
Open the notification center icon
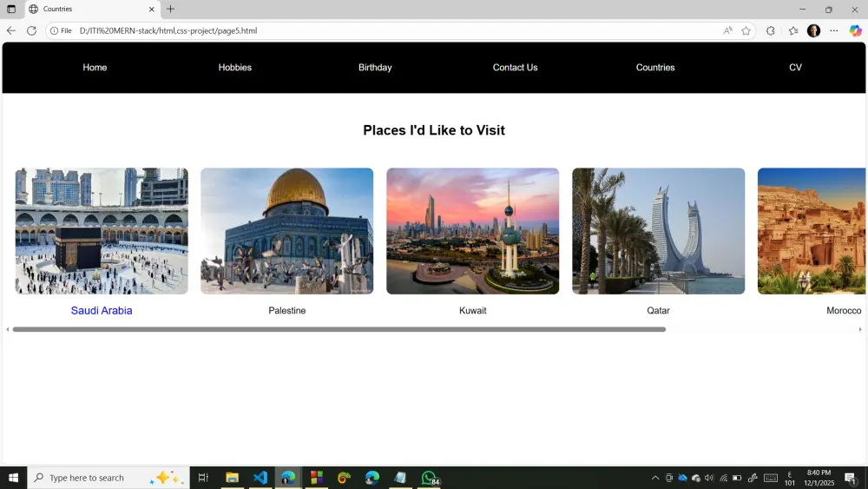click(851, 478)
